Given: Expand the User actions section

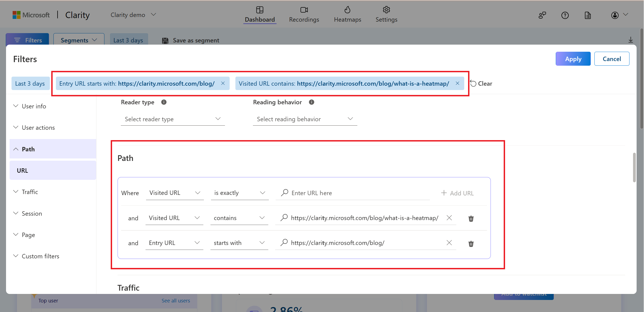Looking at the screenshot, I should [x=53, y=128].
